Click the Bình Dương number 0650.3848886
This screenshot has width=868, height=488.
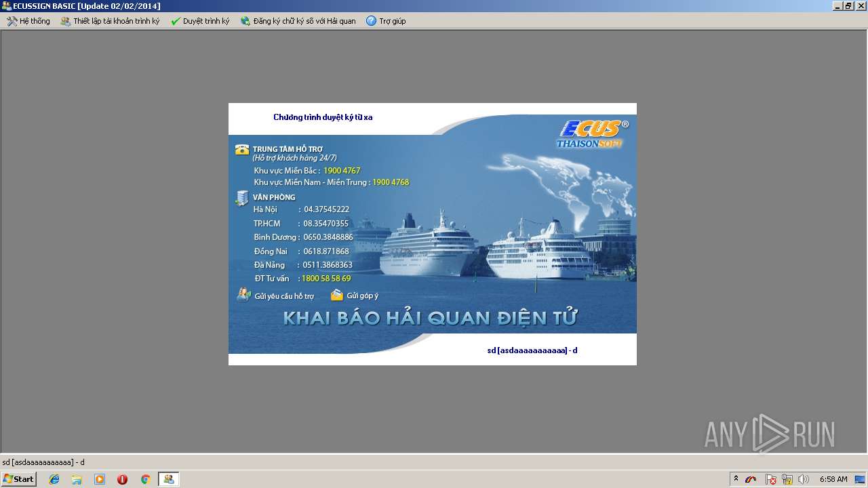(328, 237)
